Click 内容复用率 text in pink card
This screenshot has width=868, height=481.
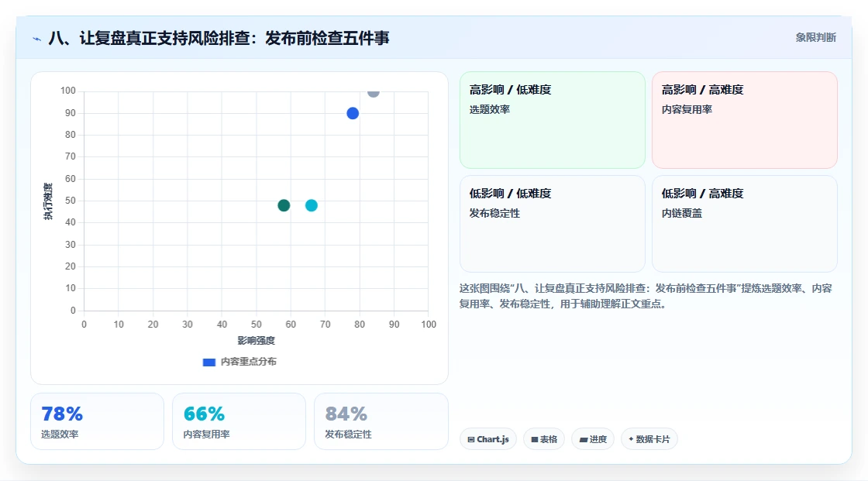point(687,109)
